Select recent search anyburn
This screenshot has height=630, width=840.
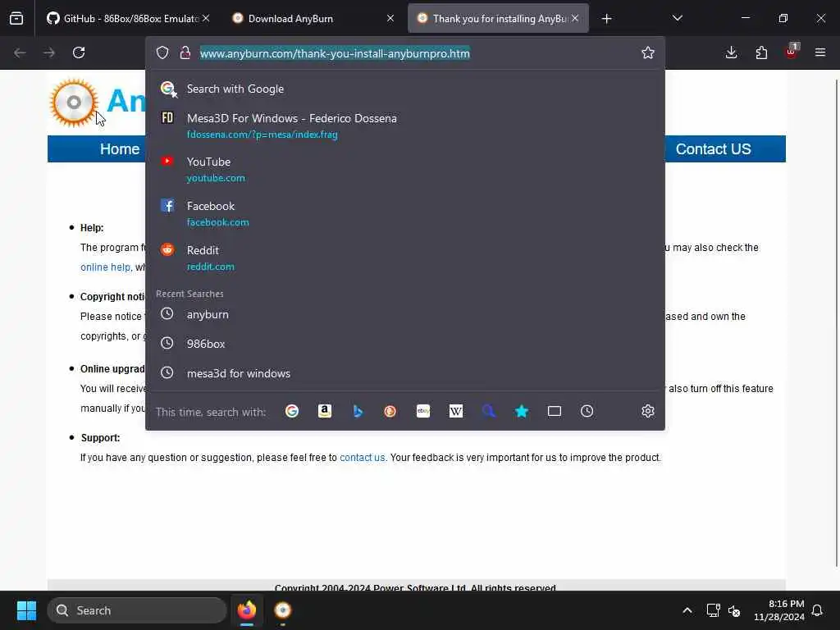point(405,314)
